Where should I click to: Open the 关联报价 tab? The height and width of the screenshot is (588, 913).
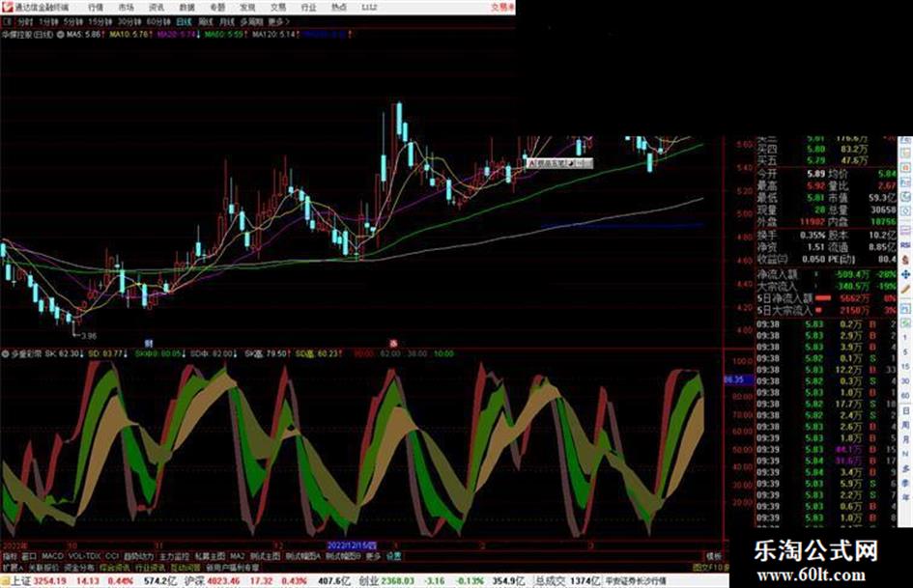click(43, 568)
